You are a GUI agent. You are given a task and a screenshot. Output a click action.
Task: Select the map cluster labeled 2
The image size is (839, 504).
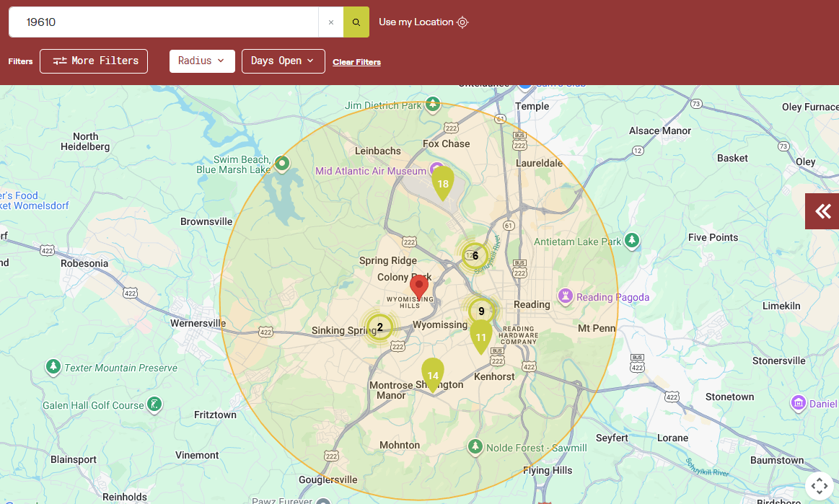(380, 327)
